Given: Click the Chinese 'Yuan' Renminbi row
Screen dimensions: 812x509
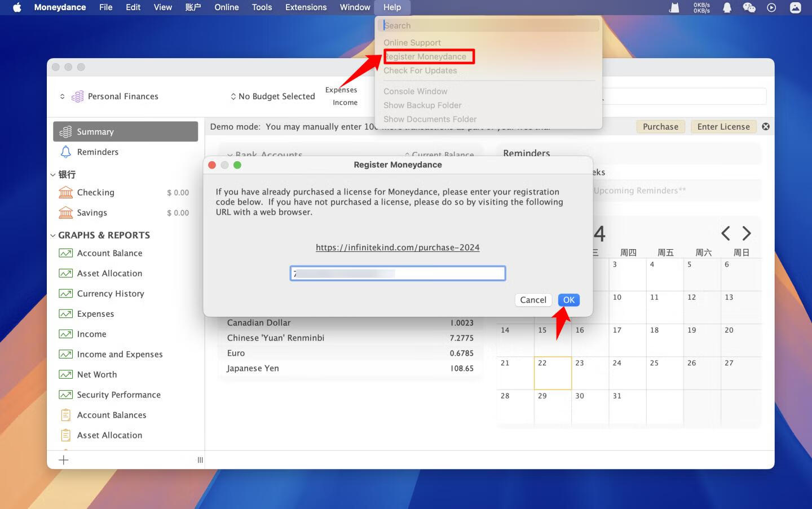Looking at the screenshot, I should (350, 338).
